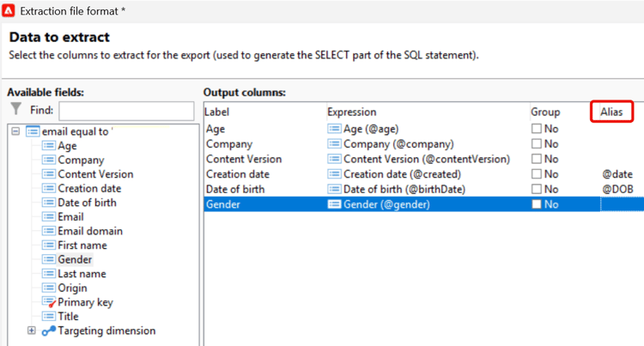Collapse the 'email equal to' root node
644x346 pixels.
(15, 131)
